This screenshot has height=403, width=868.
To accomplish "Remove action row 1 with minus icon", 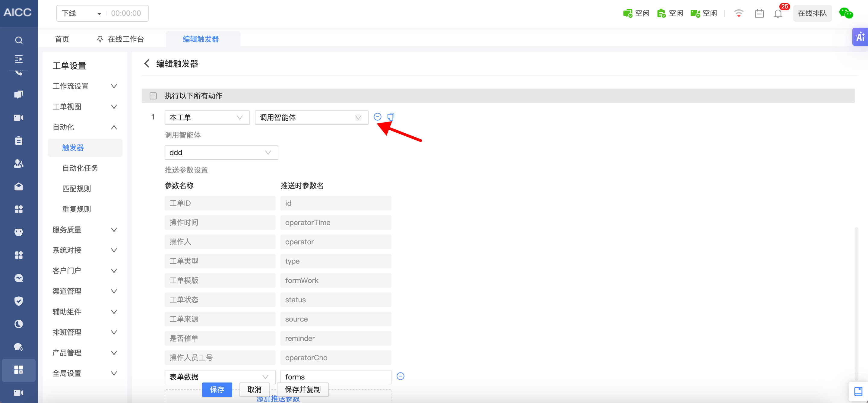I will pyautogui.click(x=377, y=117).
